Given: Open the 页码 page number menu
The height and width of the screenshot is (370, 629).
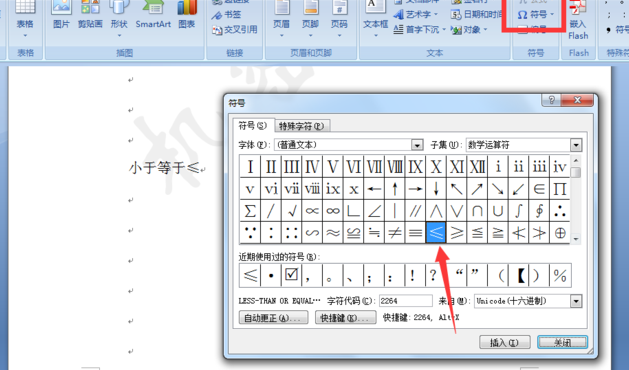Looking at the screenshot, I should 339,19.
